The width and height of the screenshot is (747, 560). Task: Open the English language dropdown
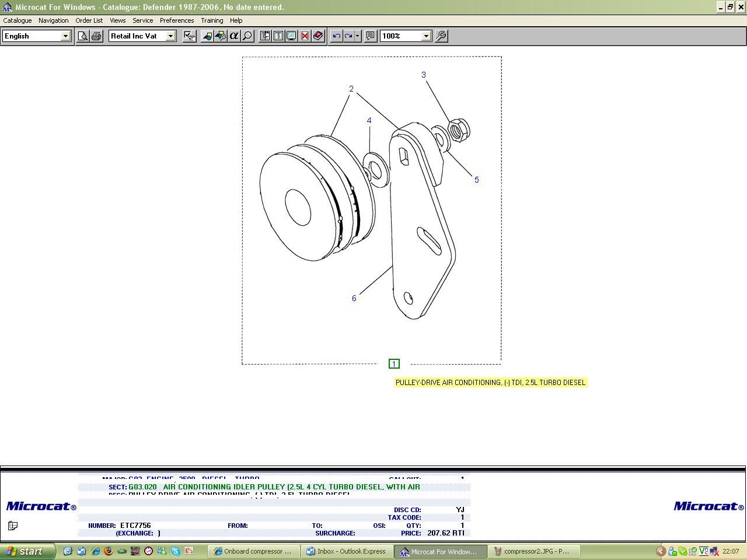point(65,36)
